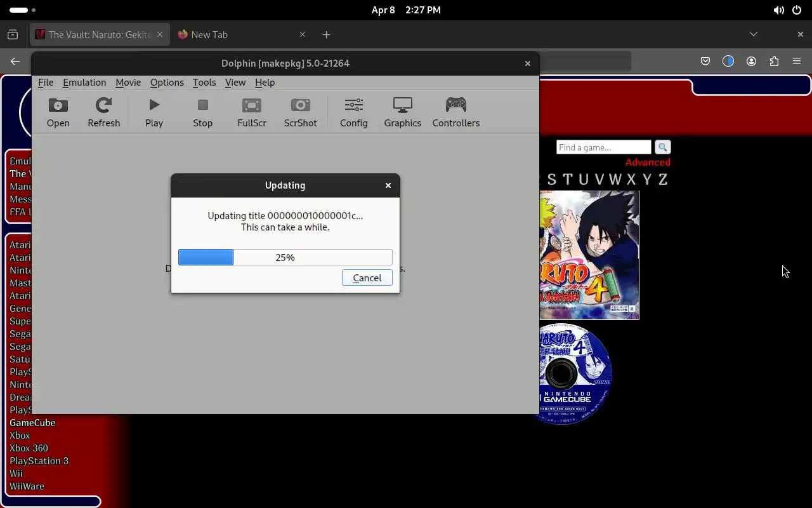The width and height of the screenshot is (812, 508).
Task: Select letter U in alphabet index
Action: tap(583, 180)
